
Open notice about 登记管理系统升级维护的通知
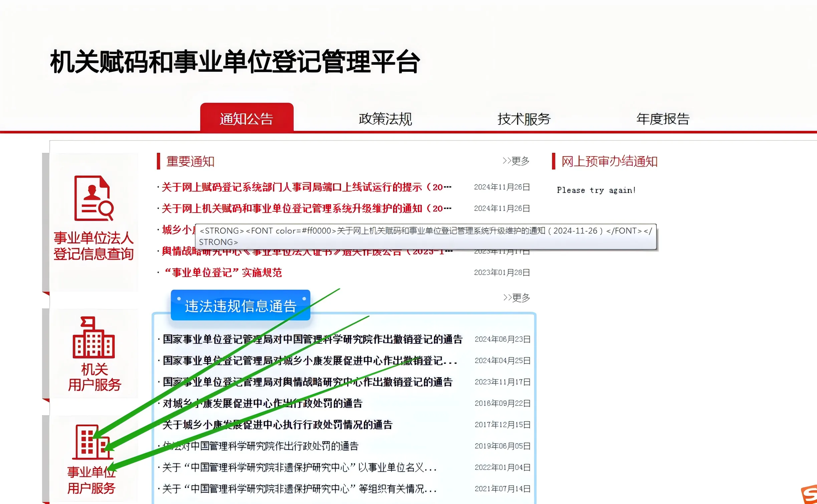306,209
